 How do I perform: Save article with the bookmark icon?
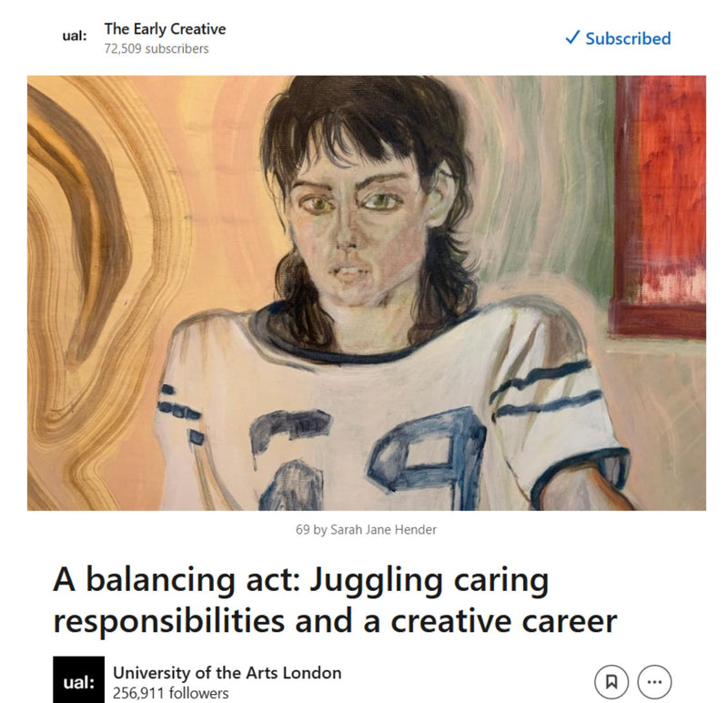click(612, 682)
